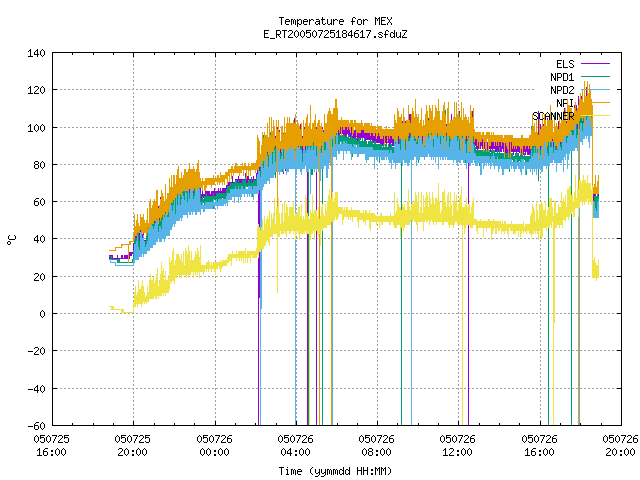The height and width of the screenshot is (480, 640).
Task: Select the filename 'E_RT20050725184617.sfduZ' subtitle
Action: [335, 34]
